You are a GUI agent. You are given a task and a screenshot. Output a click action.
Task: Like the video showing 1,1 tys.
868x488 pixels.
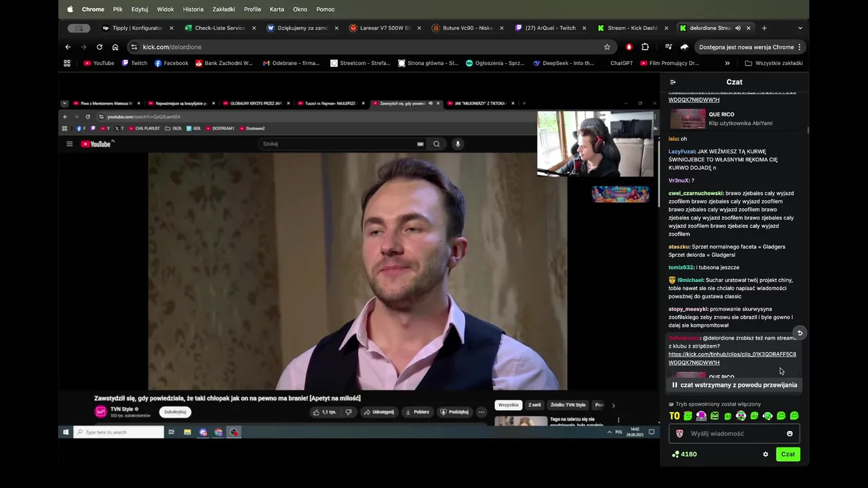coord(325,412)
